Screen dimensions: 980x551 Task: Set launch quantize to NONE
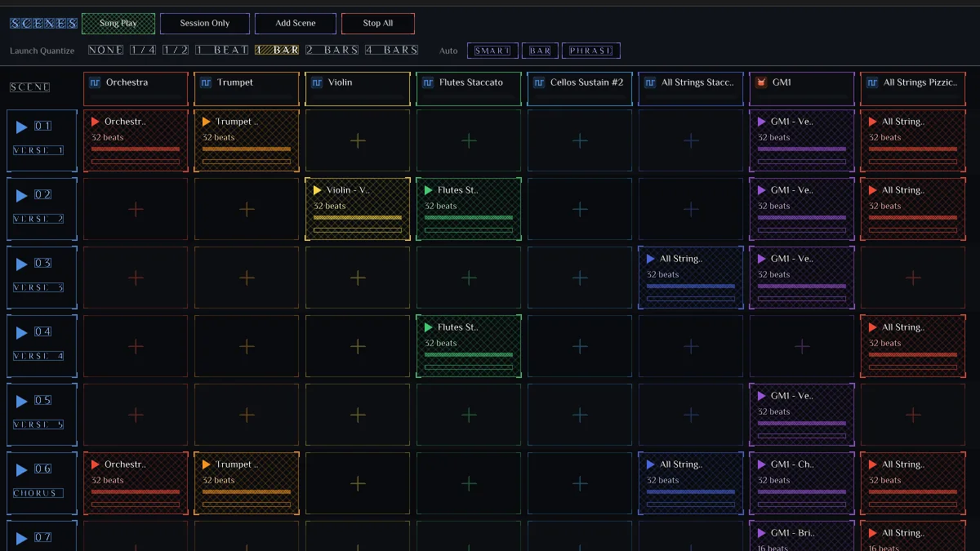pos(106,50)
